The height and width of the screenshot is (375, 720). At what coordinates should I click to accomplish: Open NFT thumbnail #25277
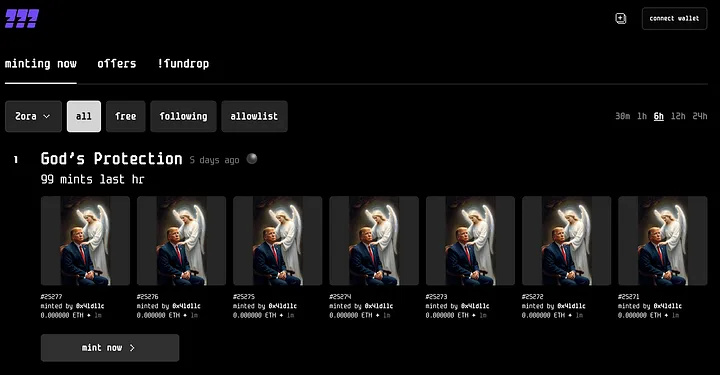pyautogui.click(x=85, y=241)
